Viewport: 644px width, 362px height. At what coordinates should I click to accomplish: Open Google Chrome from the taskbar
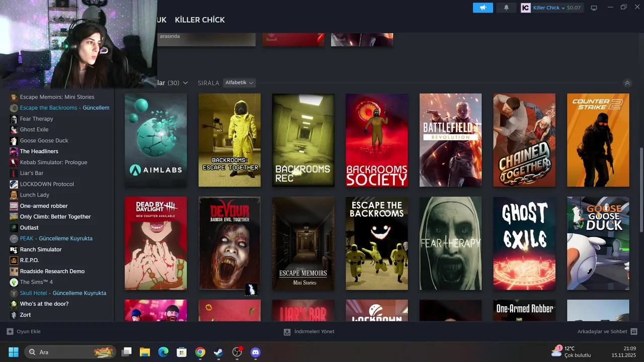pyautogui.click(x=200, y=352)
